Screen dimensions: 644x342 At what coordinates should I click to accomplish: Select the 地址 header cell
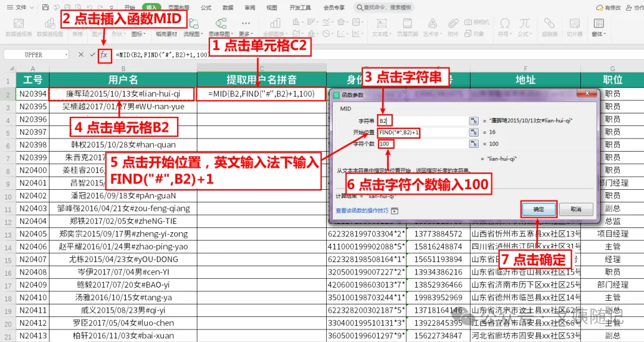525,79
